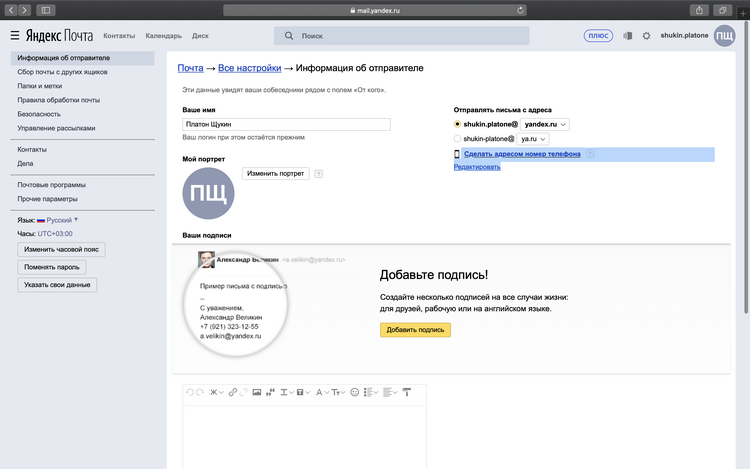The width and height of the screenshot is (750, 469).
Task: Redo edit in signature editor
Action: tap(200, 393)
